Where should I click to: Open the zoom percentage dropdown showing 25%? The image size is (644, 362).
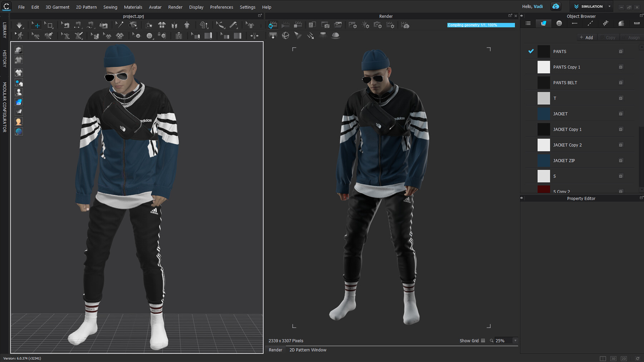click(514, 341)
